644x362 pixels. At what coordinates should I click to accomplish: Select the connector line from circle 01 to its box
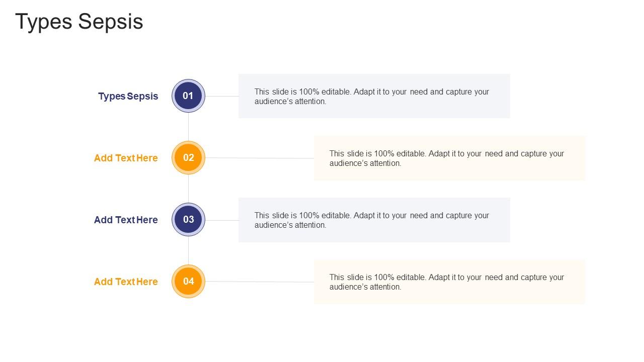[222, 96]
